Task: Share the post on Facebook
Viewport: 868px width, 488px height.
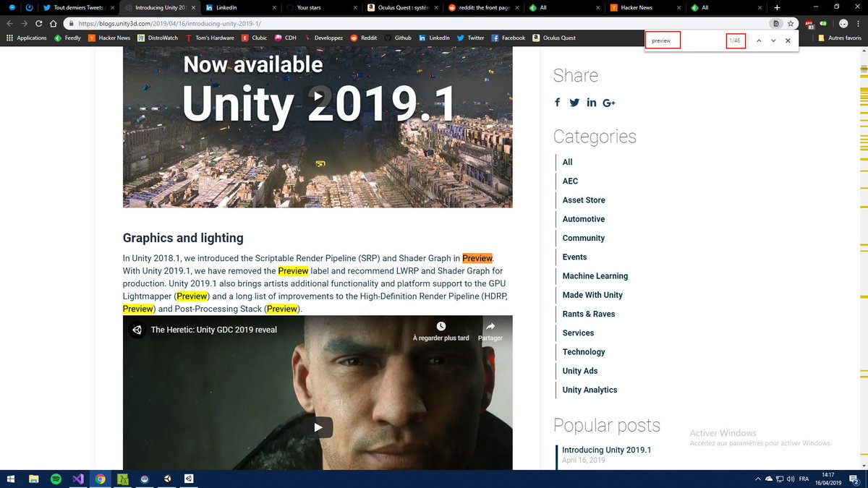Action: pos(557,103)
